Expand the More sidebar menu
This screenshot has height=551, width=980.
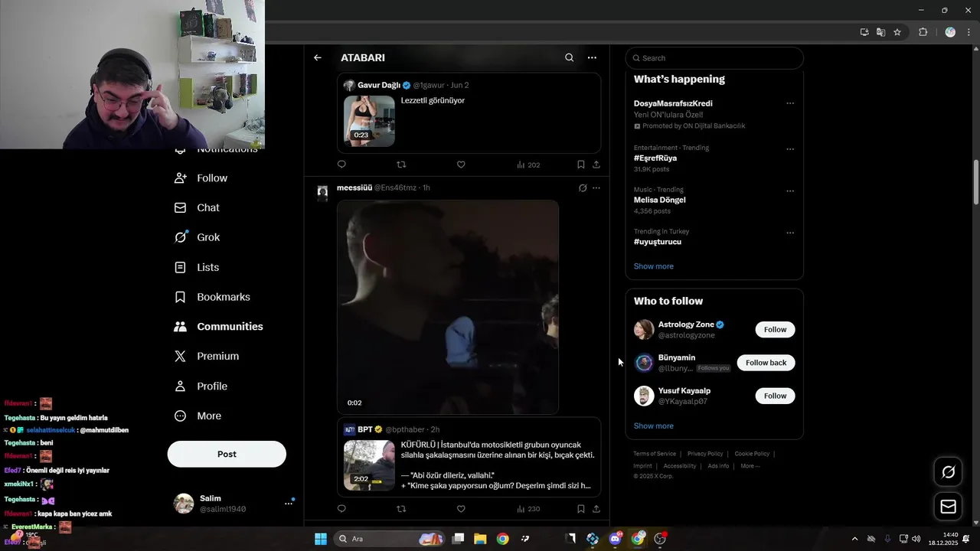[x=198, y=416]
